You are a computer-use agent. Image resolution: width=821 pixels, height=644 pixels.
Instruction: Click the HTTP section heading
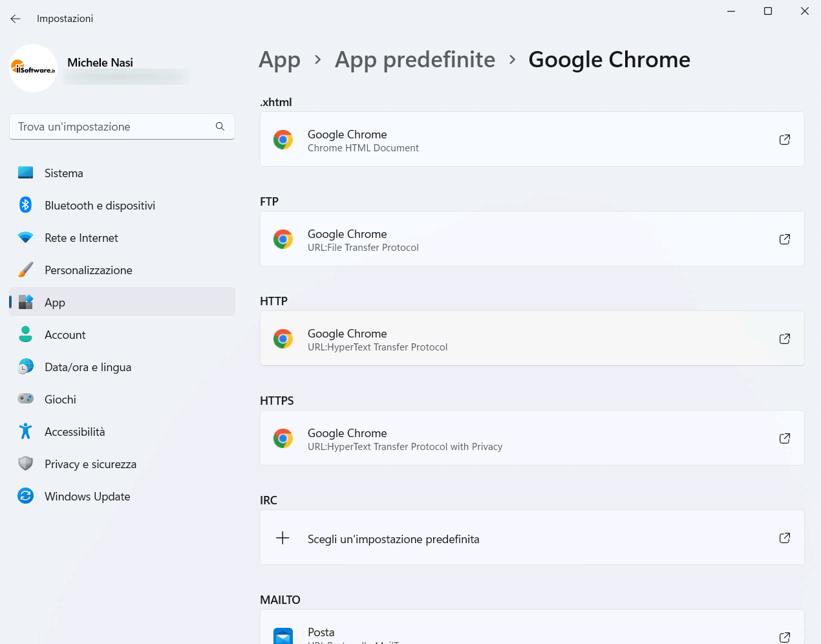[x=274, y=301]
